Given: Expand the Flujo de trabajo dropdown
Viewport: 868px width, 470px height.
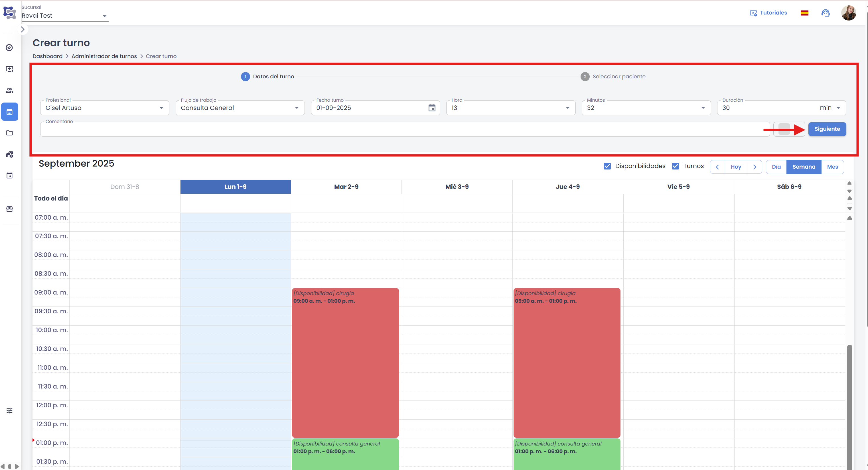Looking at the screenshot, I should coord(240,108).
